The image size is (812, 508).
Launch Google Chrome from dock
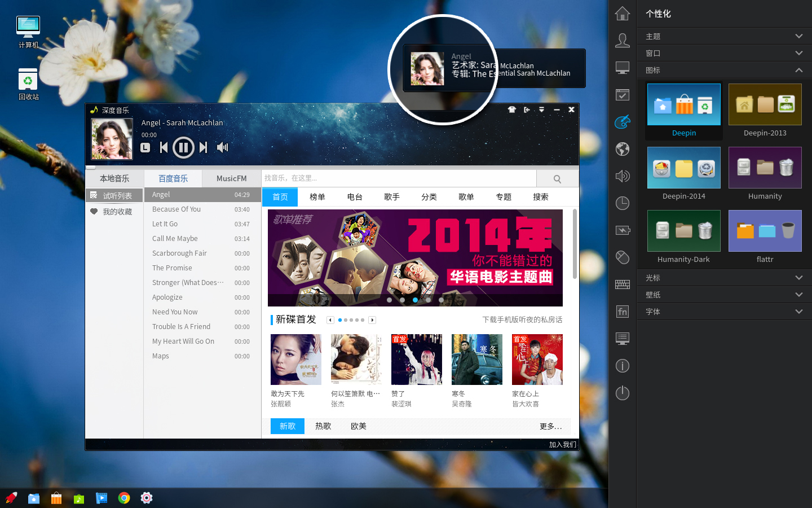pyautogui.click(x=124, y=498)
